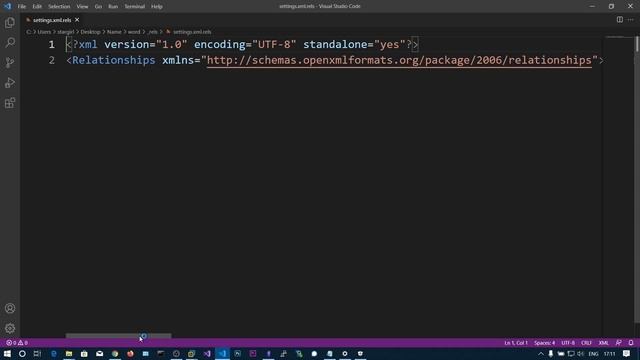
Task: Click the feedback icon in status bar
Action: 619,343
